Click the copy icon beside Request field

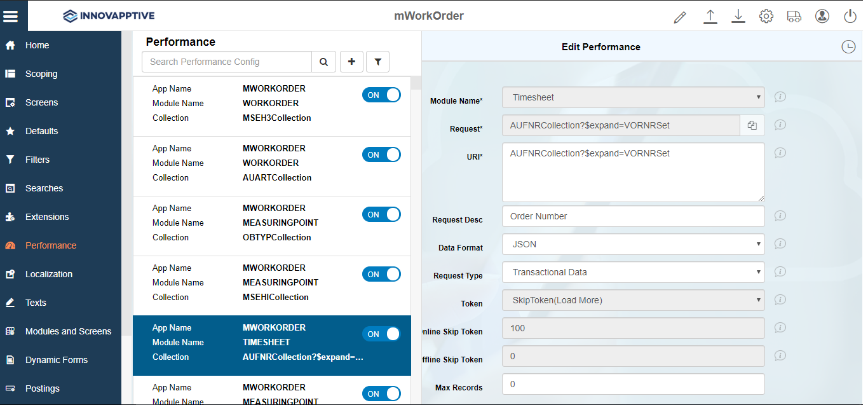(x=752, y=125)
